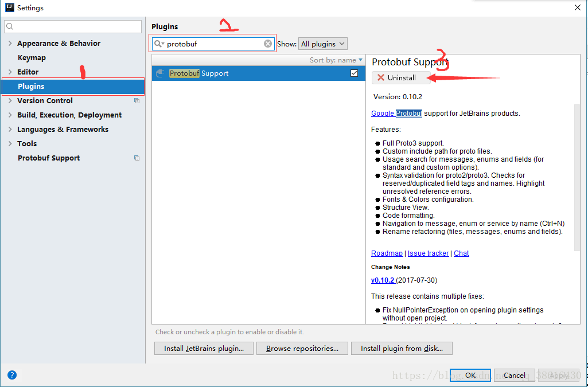588x387 pixels.
Task: Select Protobuf Support in the settings tree
Action: coord(49,158)
